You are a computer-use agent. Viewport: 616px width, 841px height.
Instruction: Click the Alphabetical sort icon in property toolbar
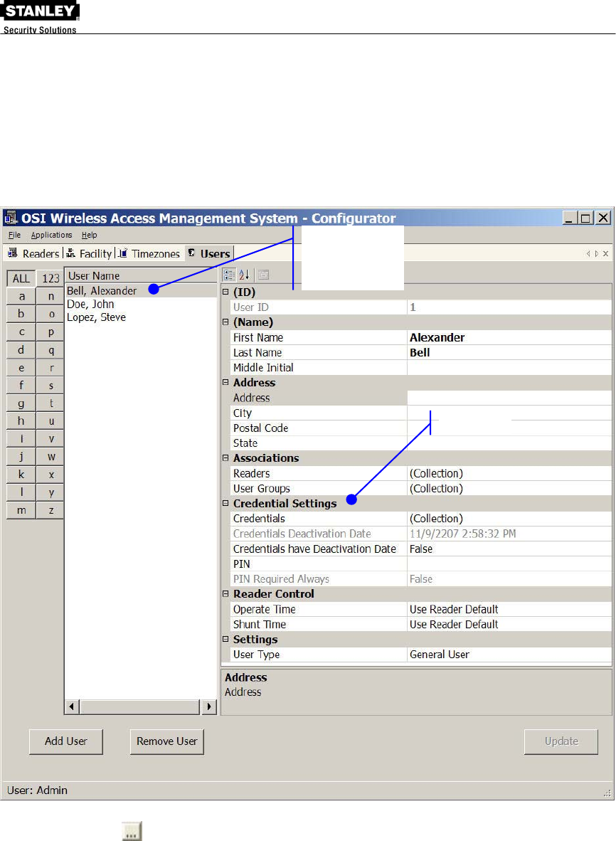[x=244, y=275]
